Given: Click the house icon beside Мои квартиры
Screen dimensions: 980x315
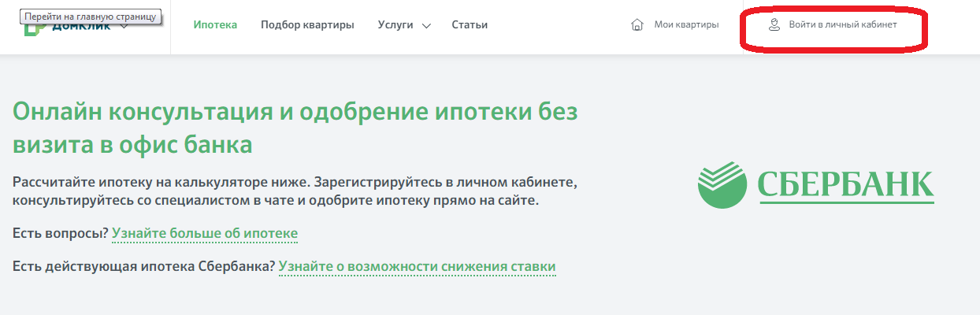Looking at the screenshot, I should [x=638, y=24].
